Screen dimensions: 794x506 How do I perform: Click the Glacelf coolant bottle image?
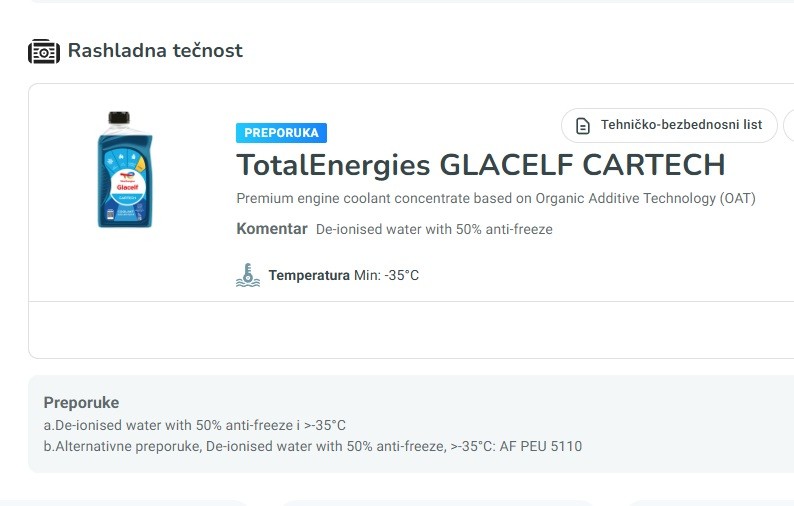click(125, 170)
